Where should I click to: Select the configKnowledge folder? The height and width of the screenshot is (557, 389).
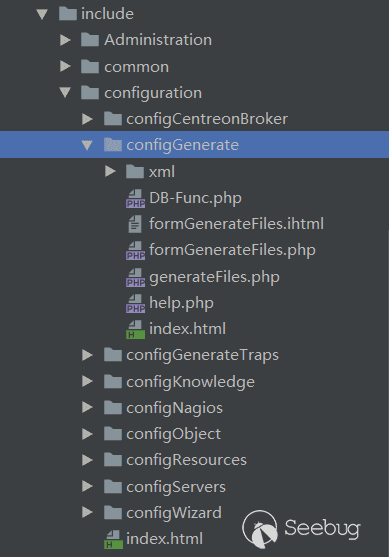190,382
